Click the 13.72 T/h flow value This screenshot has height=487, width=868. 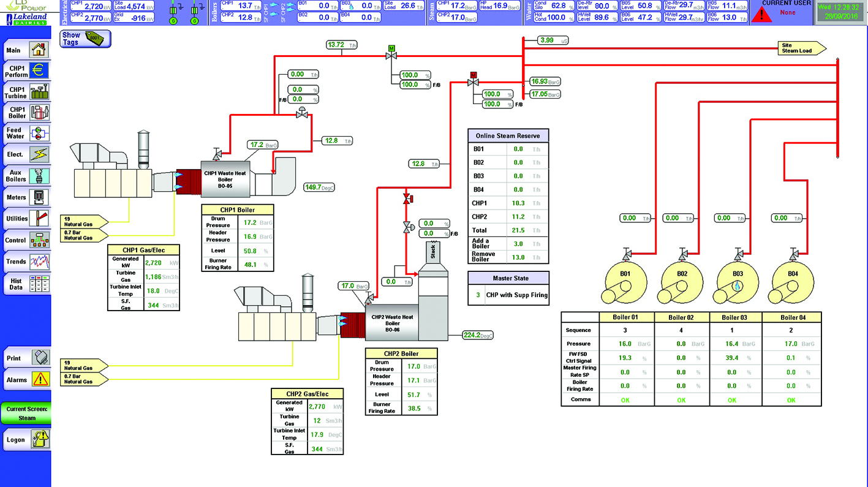342,45
